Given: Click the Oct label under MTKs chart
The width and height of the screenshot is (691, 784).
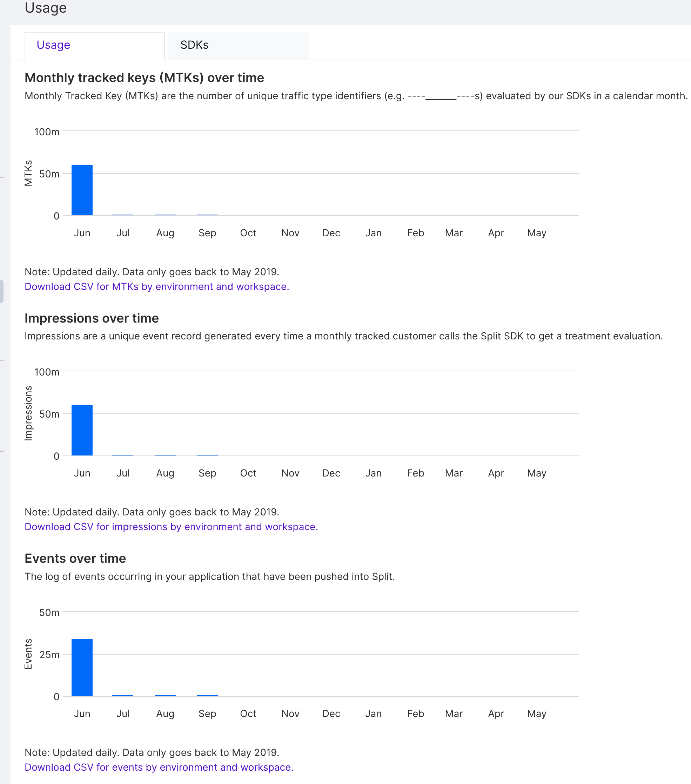Looking at the screenshot, I should 248,233.
